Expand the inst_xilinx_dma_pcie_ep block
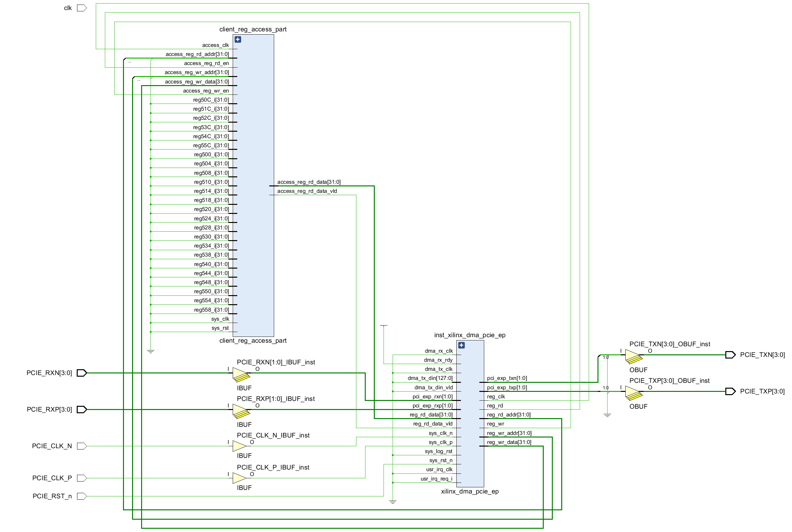The width and height of the screenshot is (792, 532). point(462,345)
